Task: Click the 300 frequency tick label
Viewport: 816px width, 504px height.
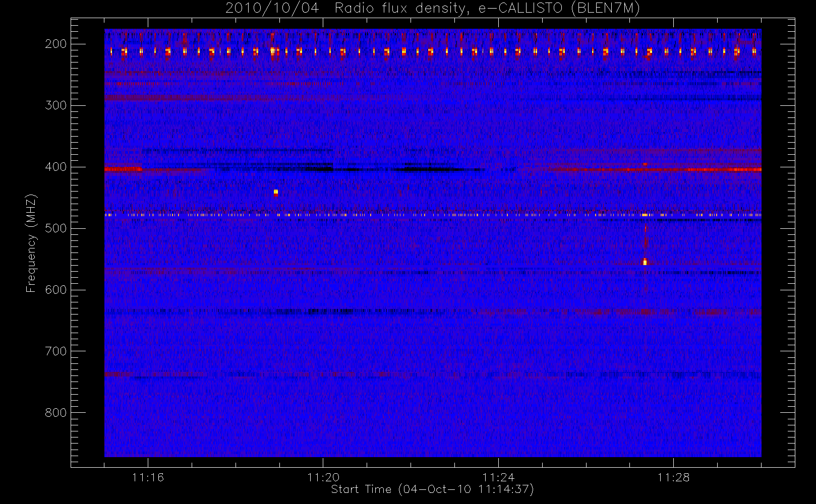Action: [x=55, y=105]
